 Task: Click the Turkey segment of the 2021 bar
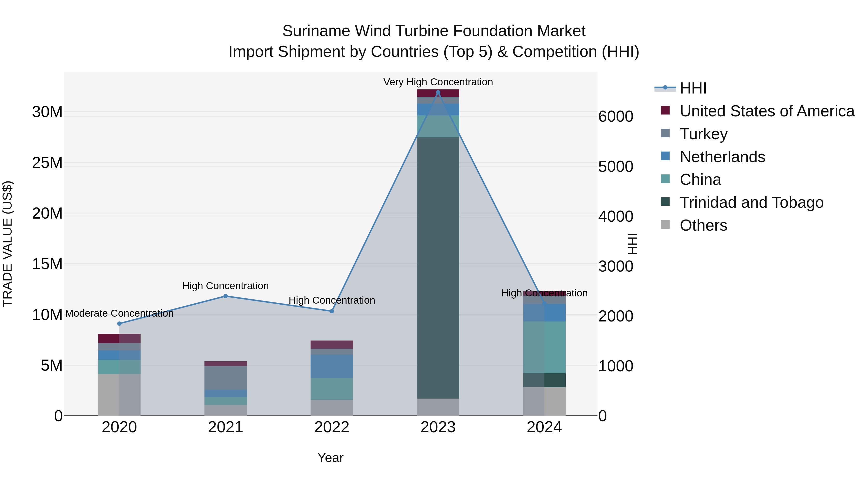[x=225, y=378]
